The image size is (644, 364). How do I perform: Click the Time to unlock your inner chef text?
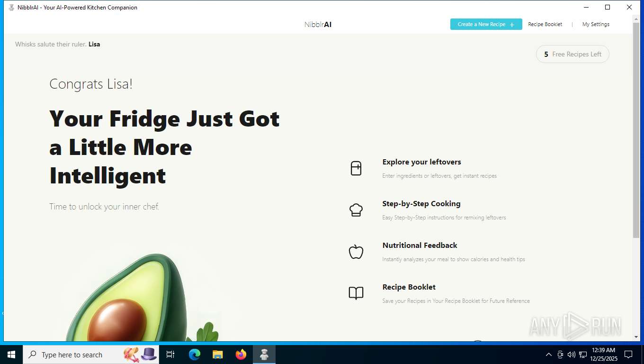(104, 207)
